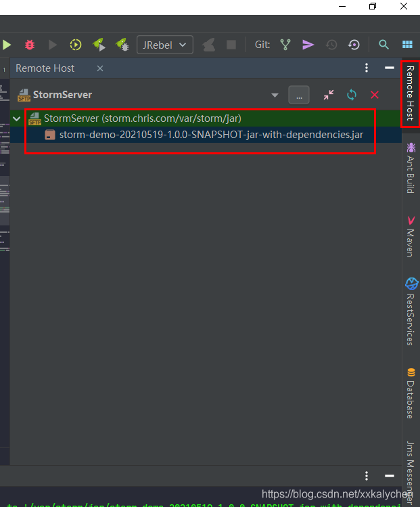This screenshot has height=507, width=420.
Task: Click the ellipsis configure servers button
Action: (x=299, y=95)
